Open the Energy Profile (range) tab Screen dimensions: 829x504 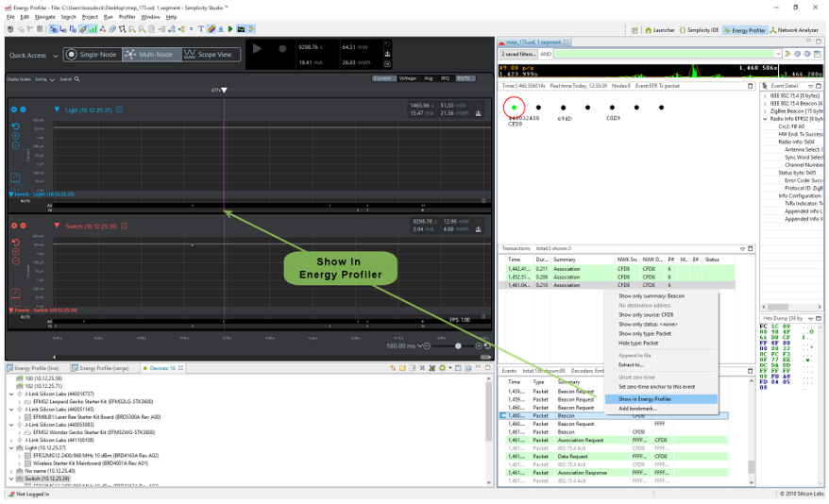click(x=104, y=368)
